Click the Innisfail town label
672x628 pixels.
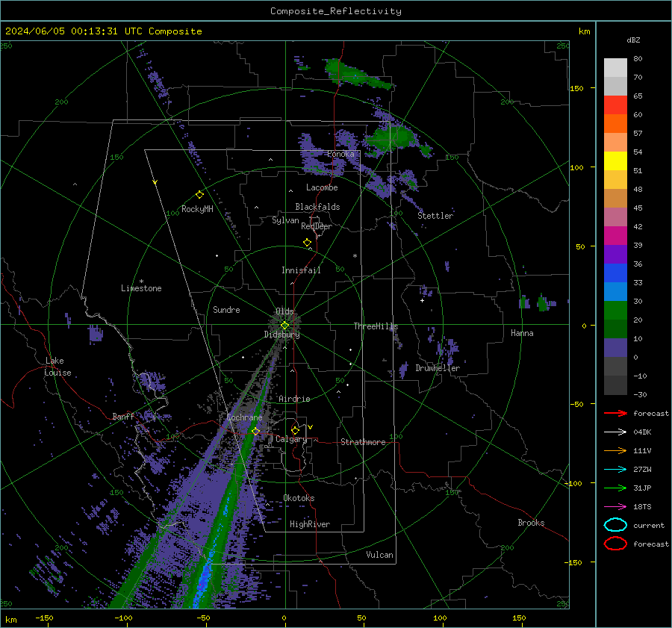[x=301, y=270]
